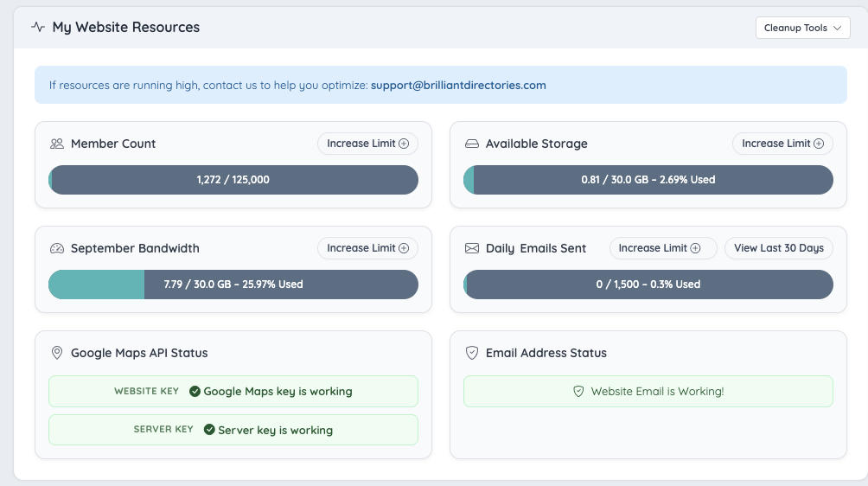This screenshot has width=868, height=486.
Task: Click the 'If resources are running high' notice text
Action: 208,86
